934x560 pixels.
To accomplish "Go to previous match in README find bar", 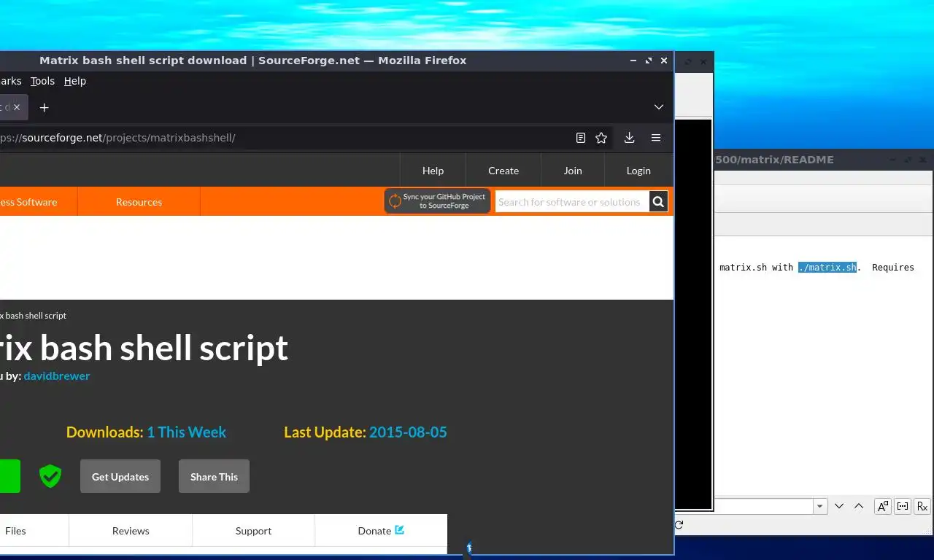I will [859, 506].
